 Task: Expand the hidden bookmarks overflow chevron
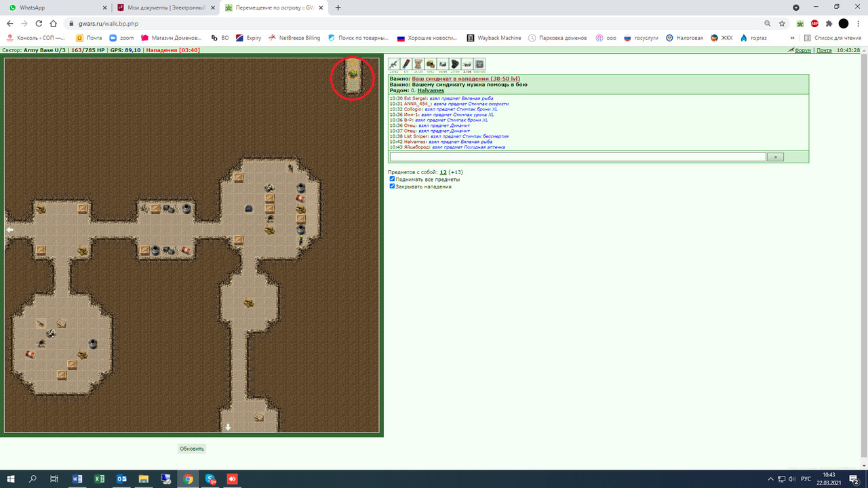[x=792, y=38]
